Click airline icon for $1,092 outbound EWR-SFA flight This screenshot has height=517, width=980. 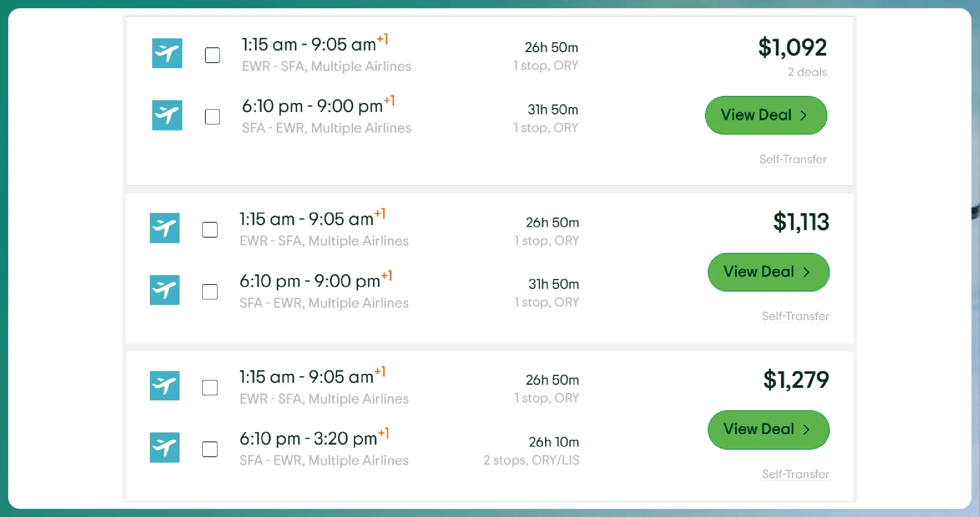[x=167, y=53]
